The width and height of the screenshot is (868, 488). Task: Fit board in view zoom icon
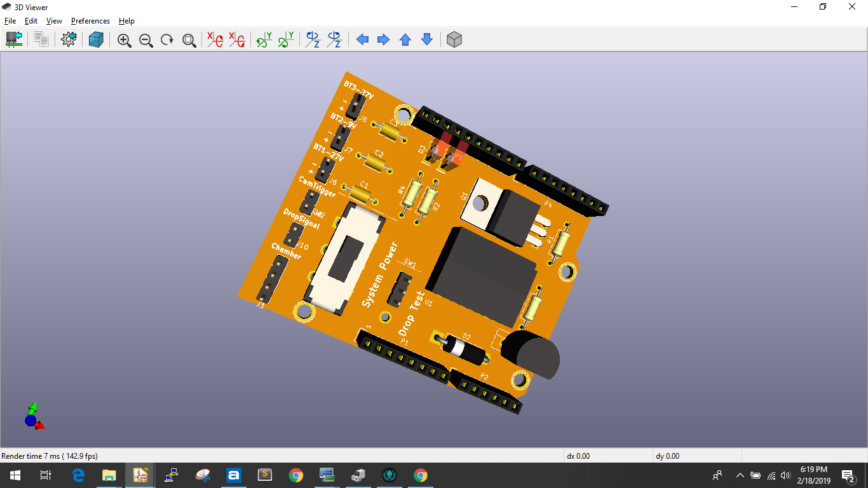tap(189, 40)
